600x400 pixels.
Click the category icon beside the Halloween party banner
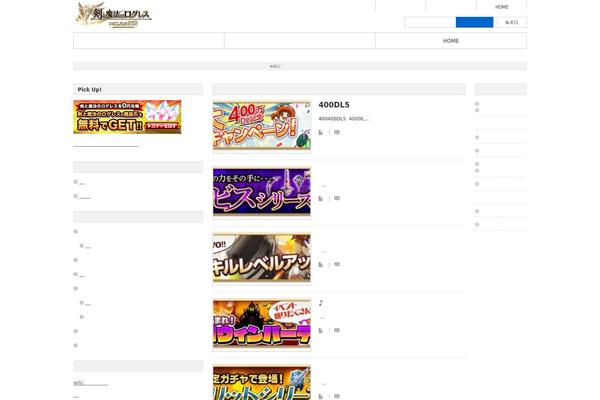click(321, 330)
